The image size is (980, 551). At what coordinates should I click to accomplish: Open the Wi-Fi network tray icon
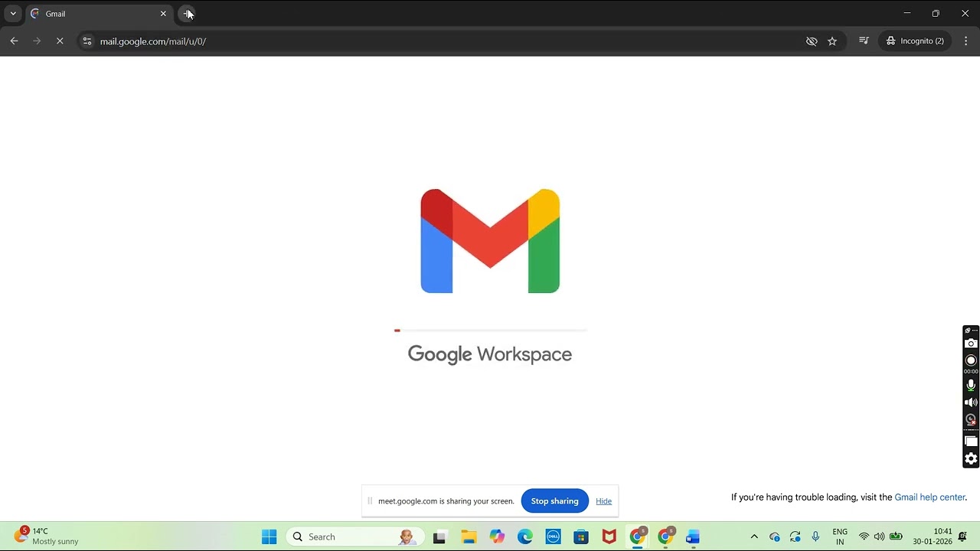click(x=864, y=537)
